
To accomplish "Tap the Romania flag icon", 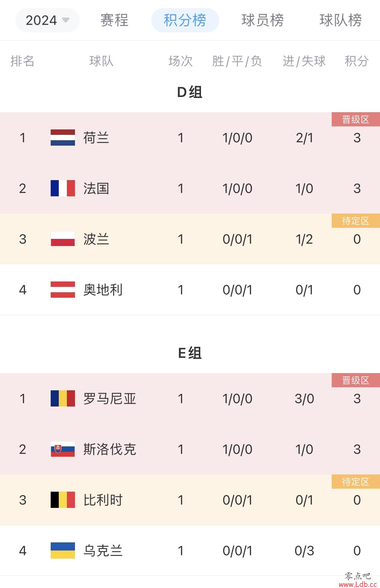I will pos(63,398).
